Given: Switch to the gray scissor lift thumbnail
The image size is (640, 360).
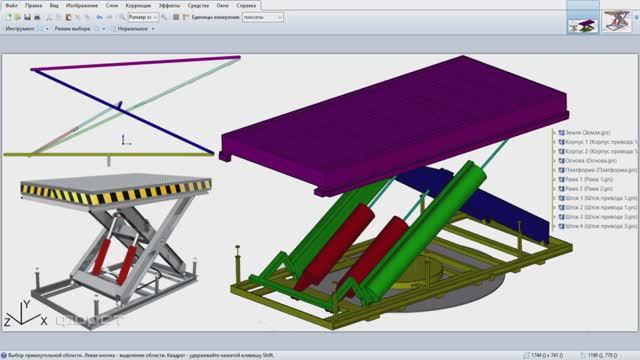Looking at the screenshot, I should click(616, 21).
